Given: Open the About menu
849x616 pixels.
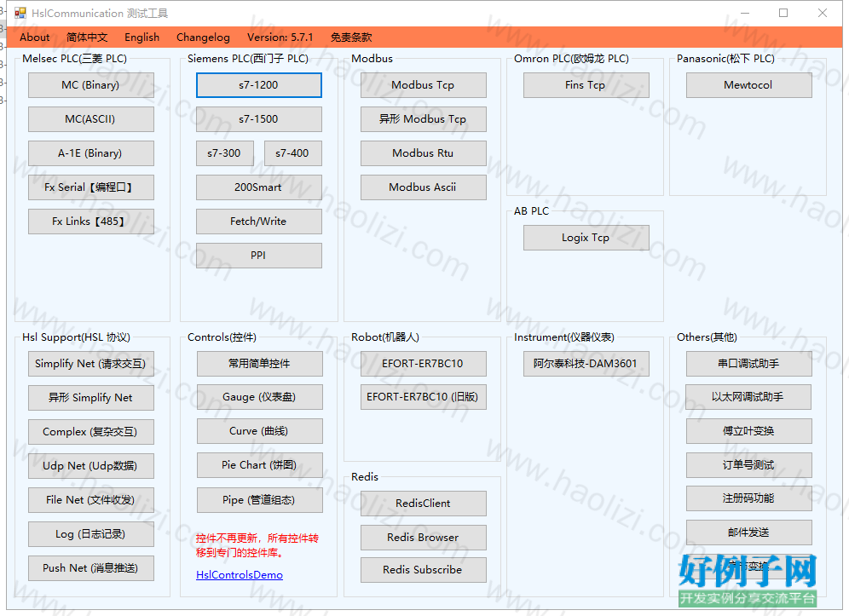Looking at the screenshot, I should click(x=35, y=37).
